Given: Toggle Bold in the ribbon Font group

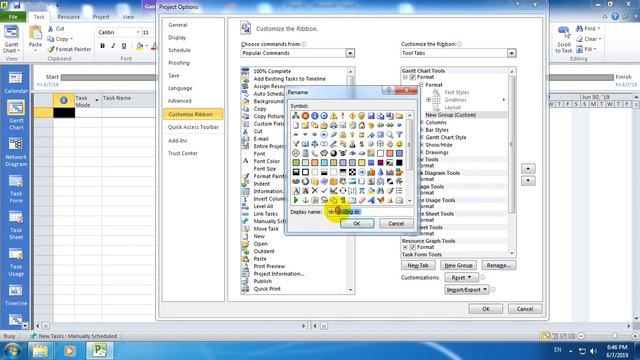Looking at the screenshot, I should [102, 46].
